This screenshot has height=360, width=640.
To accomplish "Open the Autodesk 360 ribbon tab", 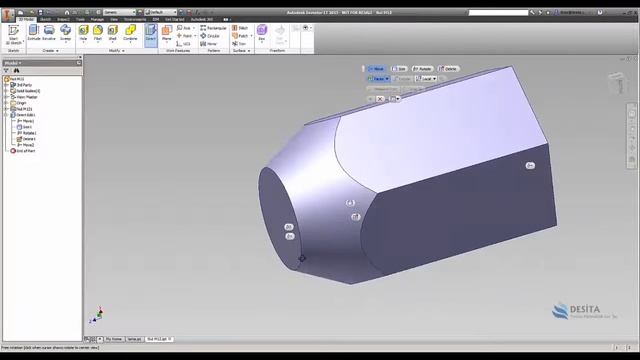I will (x=202, y=19).
